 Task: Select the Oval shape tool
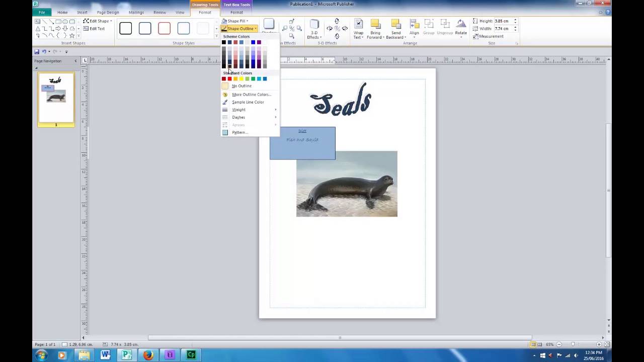point(66,22)
